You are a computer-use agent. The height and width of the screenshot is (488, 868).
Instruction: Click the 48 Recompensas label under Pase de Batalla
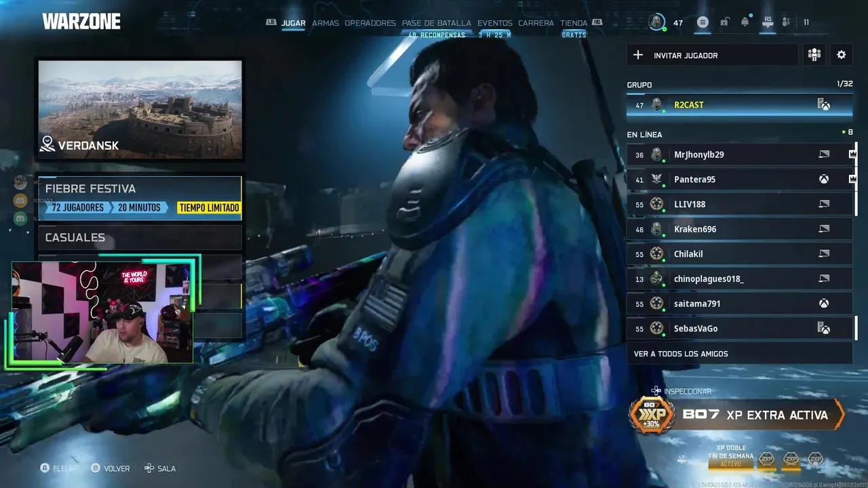click(437, 35)
